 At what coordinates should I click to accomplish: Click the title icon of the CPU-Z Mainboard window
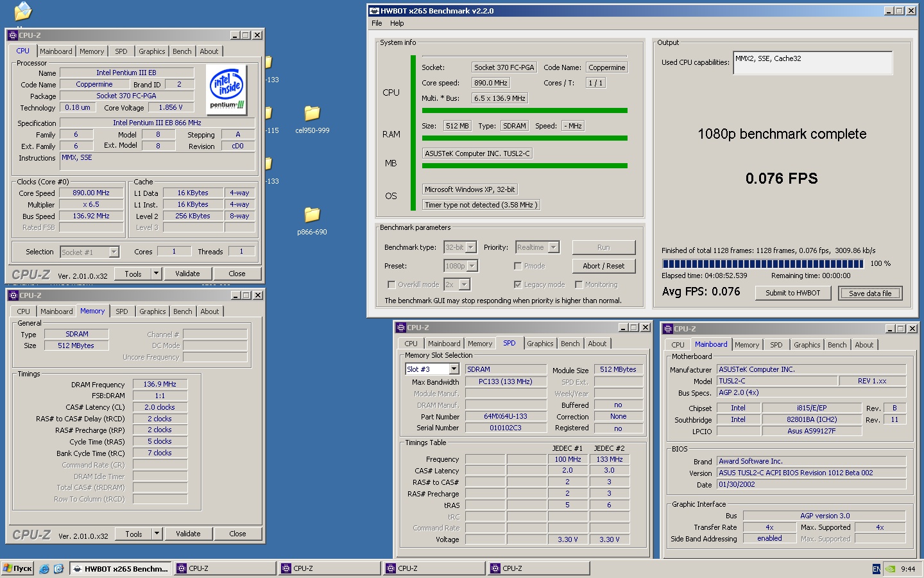pos(667,329)
